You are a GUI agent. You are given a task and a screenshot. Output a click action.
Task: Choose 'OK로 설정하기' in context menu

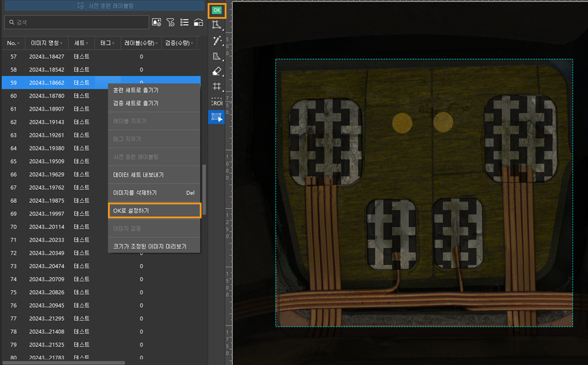coord(154,210)
